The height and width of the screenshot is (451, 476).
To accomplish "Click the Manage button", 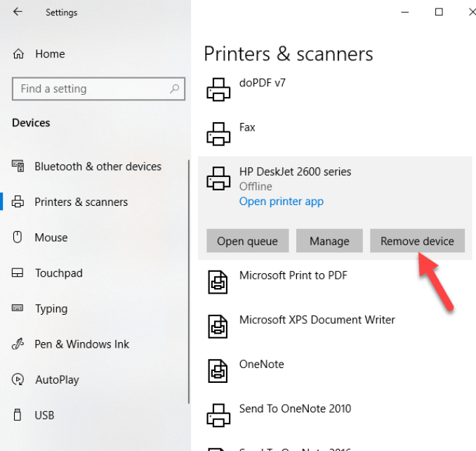I will pos(329,241).
